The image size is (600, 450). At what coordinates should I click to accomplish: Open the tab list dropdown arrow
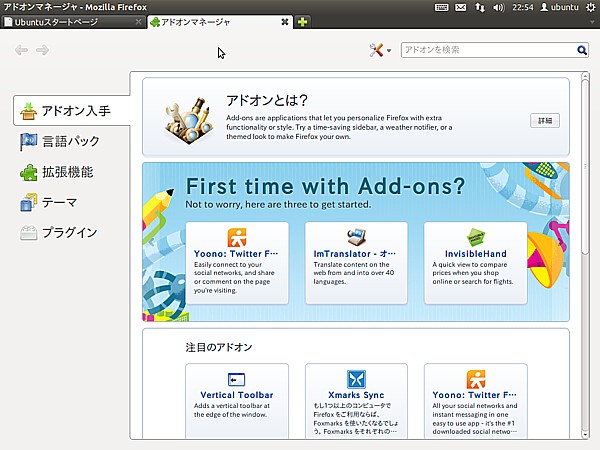[592, 22]
